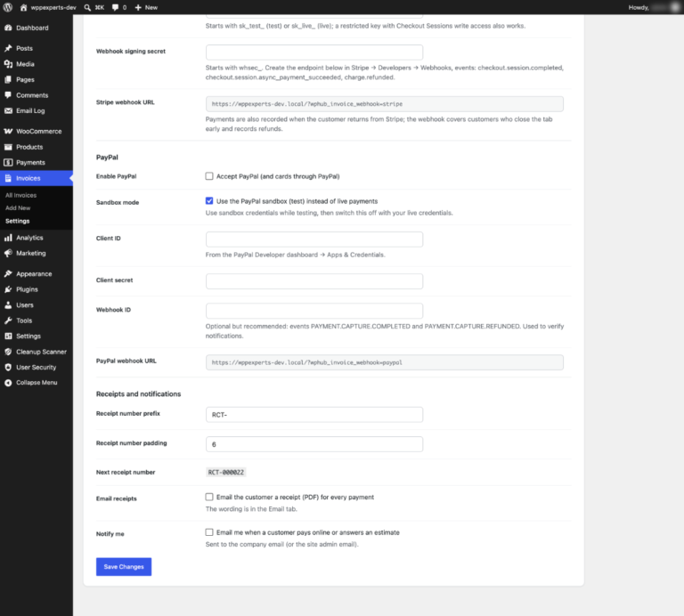
Task: Click the Pages icon in sidebar
Action: coord(8,80)
